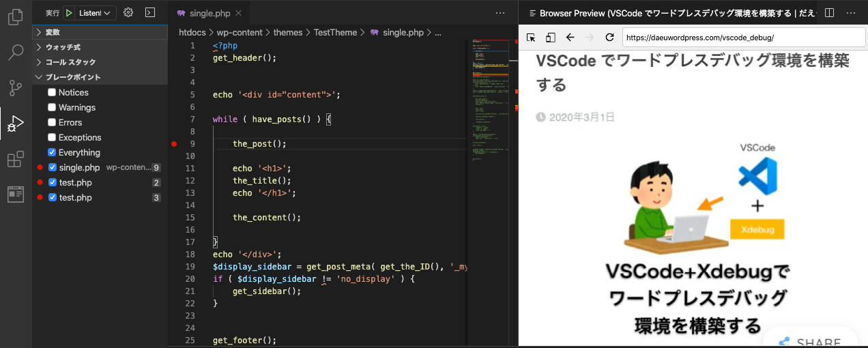Open the Listen debug configuration dropdown
This screenshot has height=348, width=868.
(95, 13)
